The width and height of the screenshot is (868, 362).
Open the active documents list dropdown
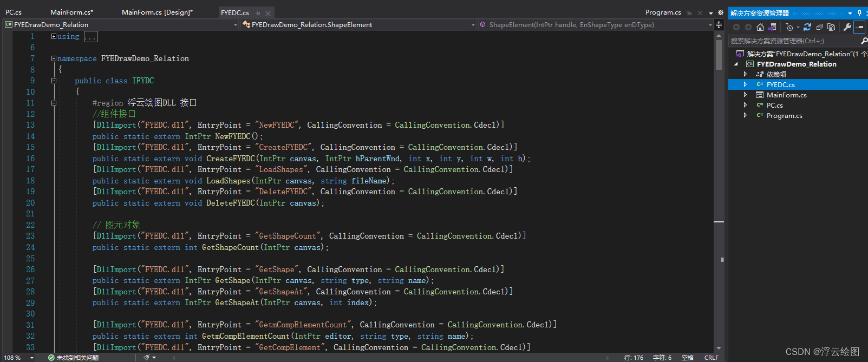click(711, 12)
